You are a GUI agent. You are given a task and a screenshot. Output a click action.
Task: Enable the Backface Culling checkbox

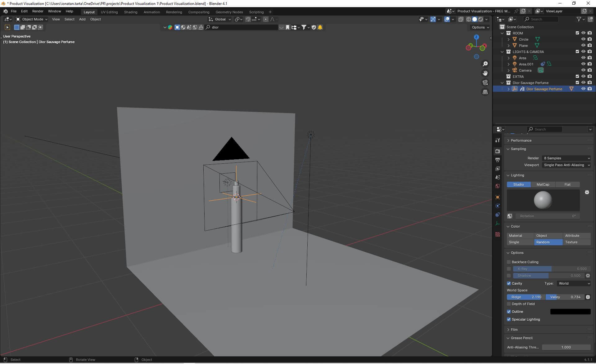coord(509,262)
